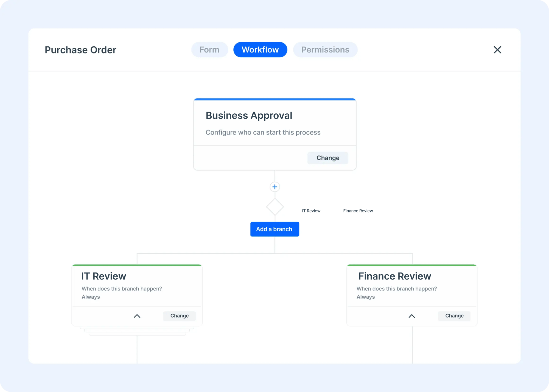This screenshot has width=549, height=392.
Task: Click the Business Approval blue top border
Action: (274, 99)
